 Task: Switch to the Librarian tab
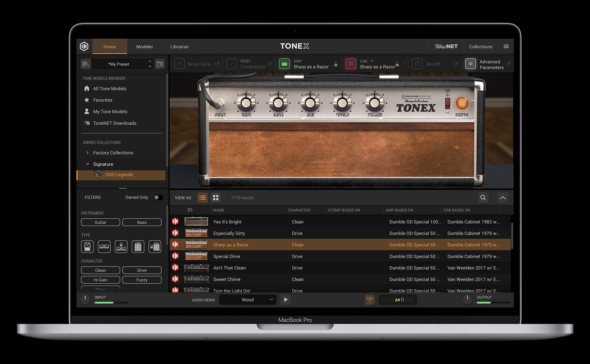(179, 47)
